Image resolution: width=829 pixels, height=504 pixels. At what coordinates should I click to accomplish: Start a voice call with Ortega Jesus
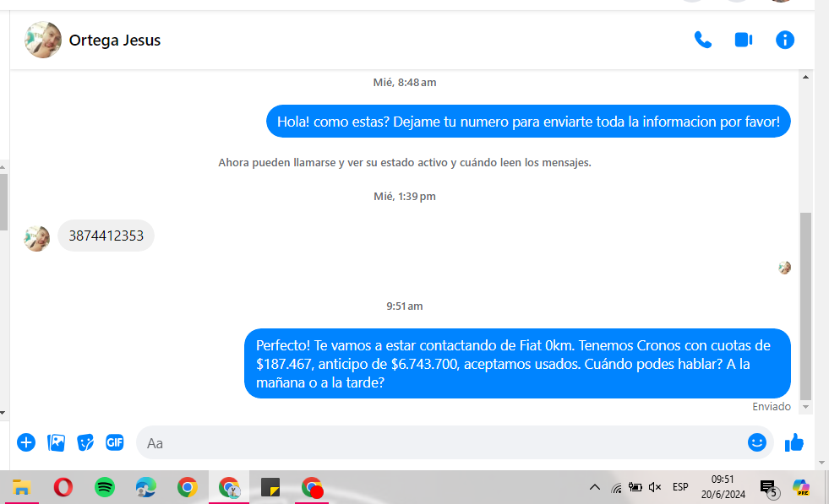[x=702, y=41]
